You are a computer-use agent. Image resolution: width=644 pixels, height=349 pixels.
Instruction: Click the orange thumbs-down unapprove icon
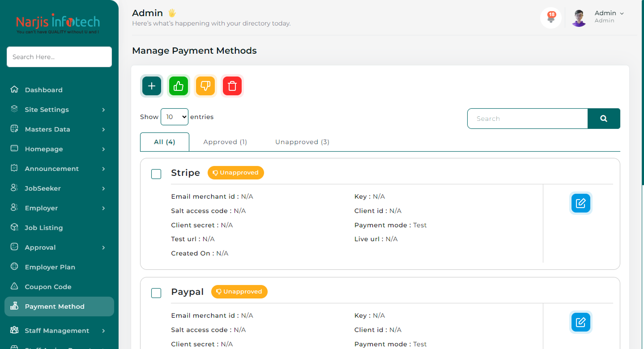click(205, 86)
